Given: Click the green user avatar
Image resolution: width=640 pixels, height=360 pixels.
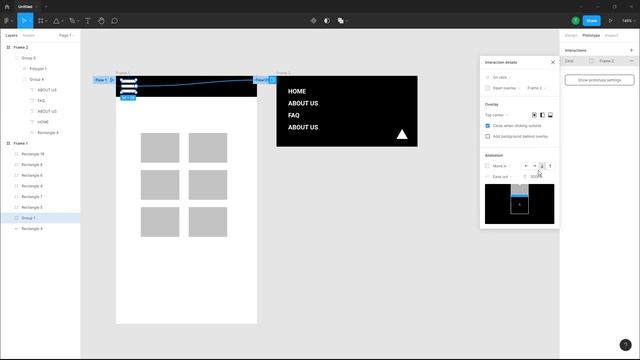Looking at the screenshot, I should tap(575, 20).
